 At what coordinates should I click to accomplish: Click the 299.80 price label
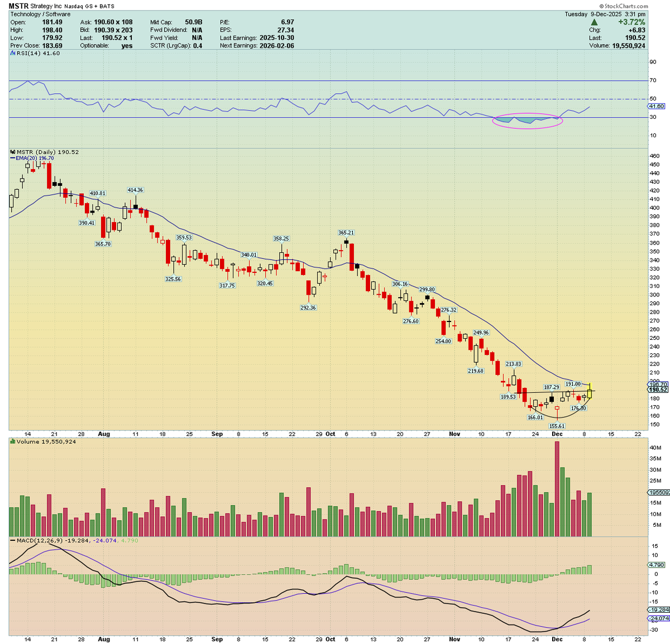point(427,290)
